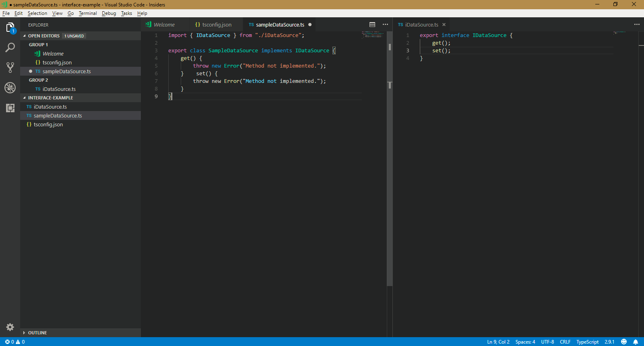Close the iDataSource.ts tab

tap(444, 25)
